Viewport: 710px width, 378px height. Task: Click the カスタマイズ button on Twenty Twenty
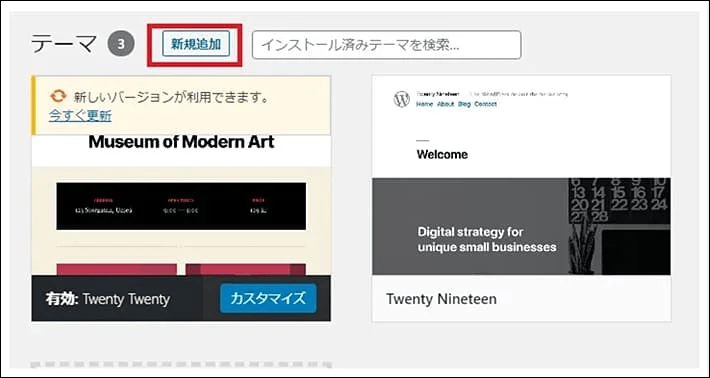269,298
